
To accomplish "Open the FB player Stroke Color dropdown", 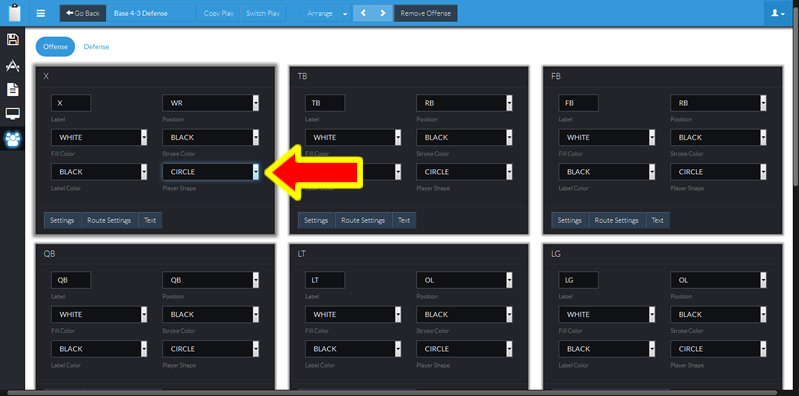I will point(718,137).
